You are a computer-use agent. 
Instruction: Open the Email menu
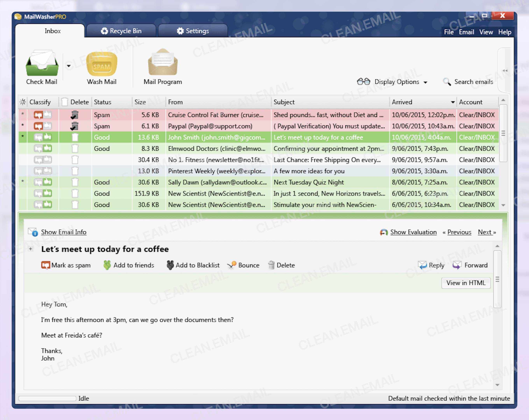pos(466,32)
